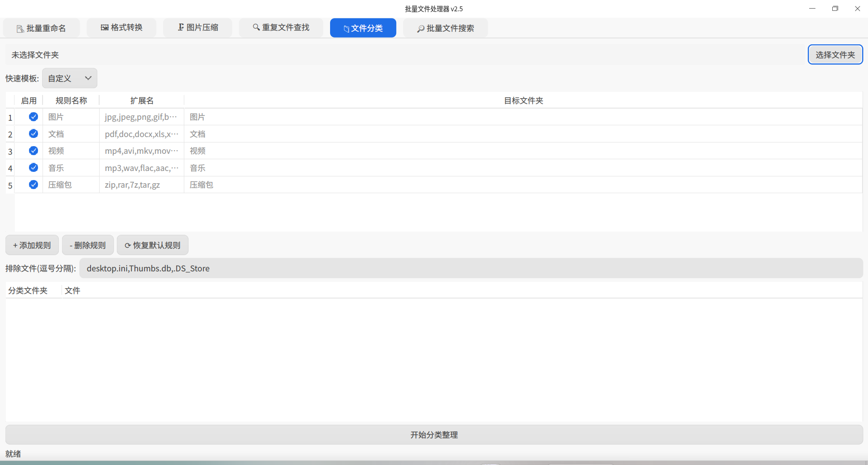
Task: Switch to the 格式转换 tab
Action: pos(121,28)
